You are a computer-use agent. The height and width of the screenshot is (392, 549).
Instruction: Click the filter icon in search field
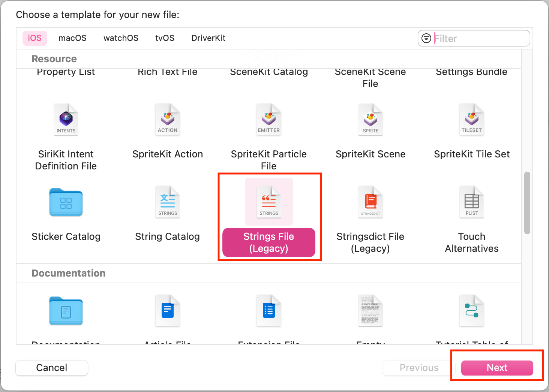[x=426, y=38]
